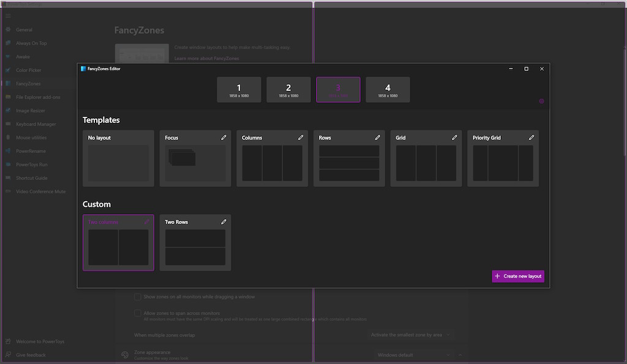Click the Zone appearance palette icon

point(125,355)
